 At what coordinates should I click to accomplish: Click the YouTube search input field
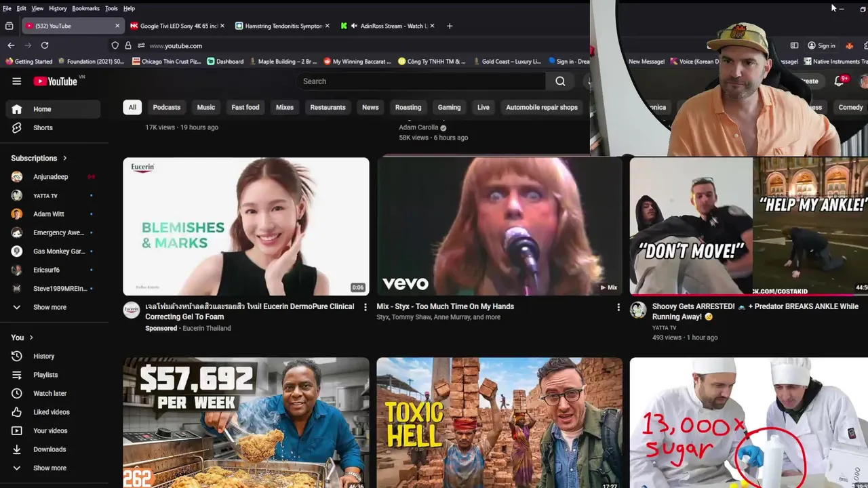pos(420,81)
